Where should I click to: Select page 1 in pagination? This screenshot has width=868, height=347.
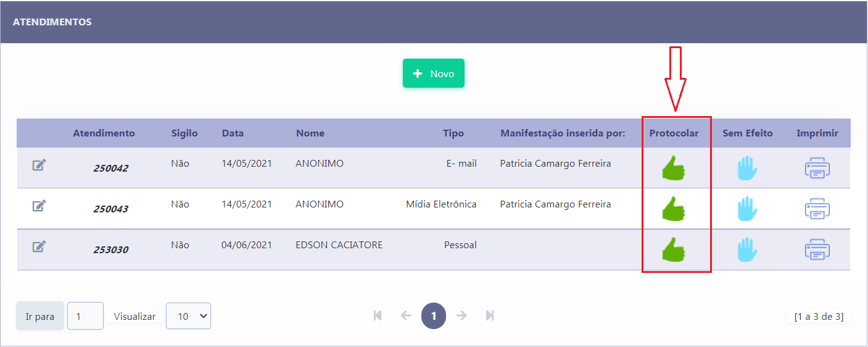point(434,316)
